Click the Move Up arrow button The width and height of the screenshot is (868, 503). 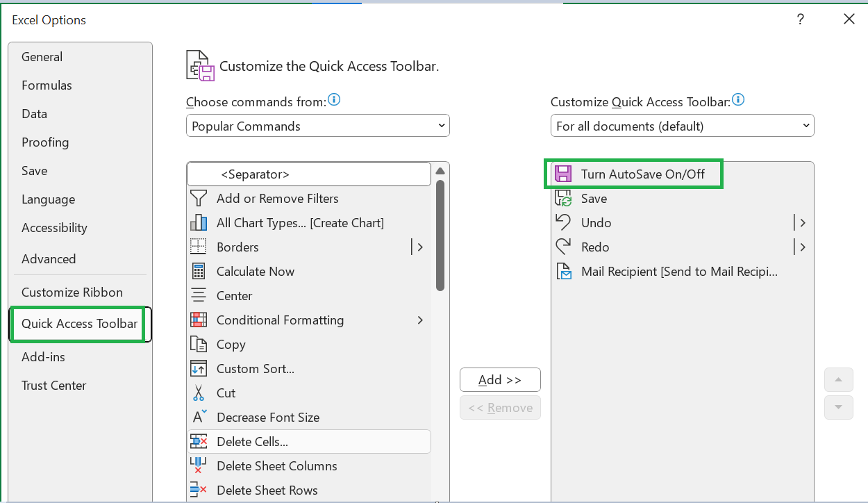(x=838, y=380)
